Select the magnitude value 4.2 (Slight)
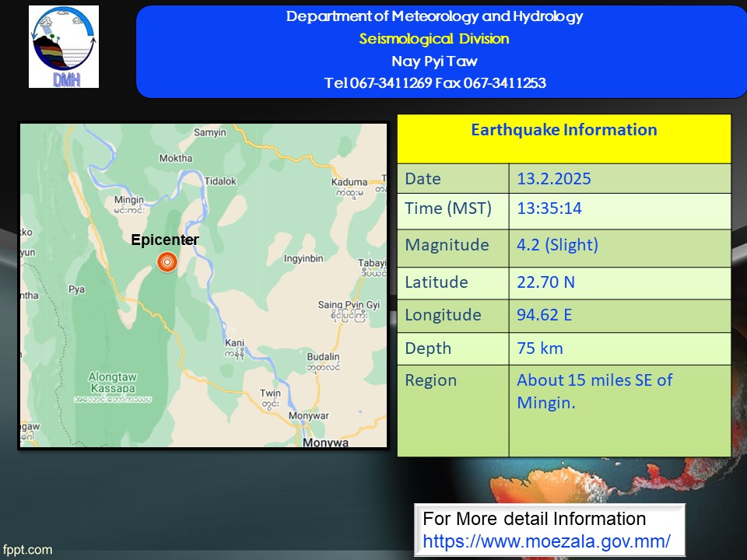This screenshot has width=747, height=560. [x=557, y=245]
